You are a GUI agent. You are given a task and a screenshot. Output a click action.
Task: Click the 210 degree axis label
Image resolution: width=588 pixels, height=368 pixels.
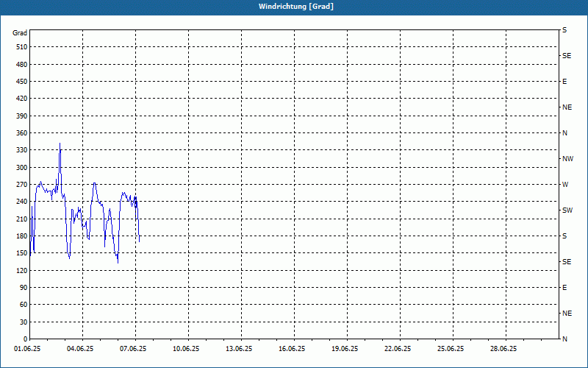(x=21, y=219)
